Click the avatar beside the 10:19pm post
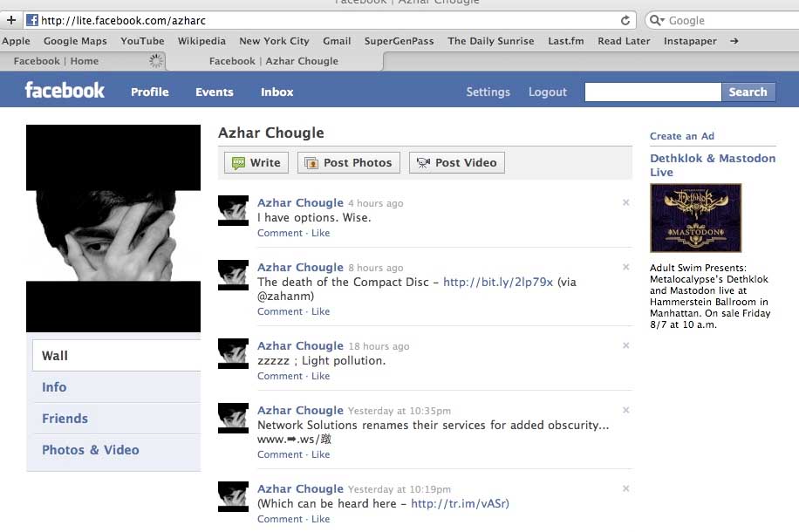The height and width of the screenshot is (532, 799). coord(233,497)
